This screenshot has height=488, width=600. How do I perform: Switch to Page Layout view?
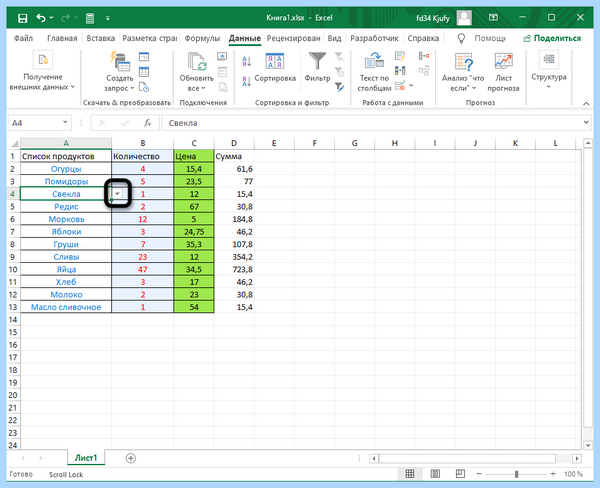click(x=435, y=474)
